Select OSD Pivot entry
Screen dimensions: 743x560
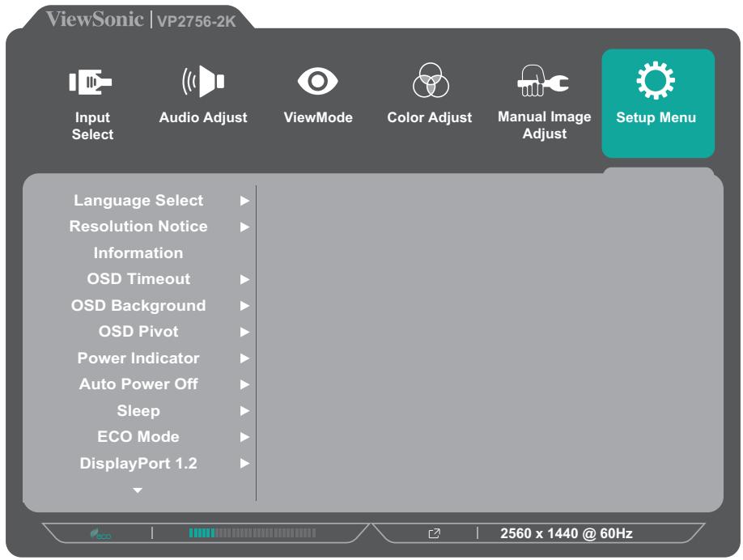coord(138,332)
